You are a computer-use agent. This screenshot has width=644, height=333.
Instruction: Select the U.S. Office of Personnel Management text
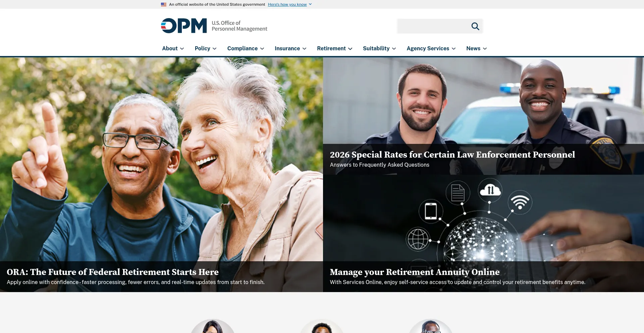[239, 26]
